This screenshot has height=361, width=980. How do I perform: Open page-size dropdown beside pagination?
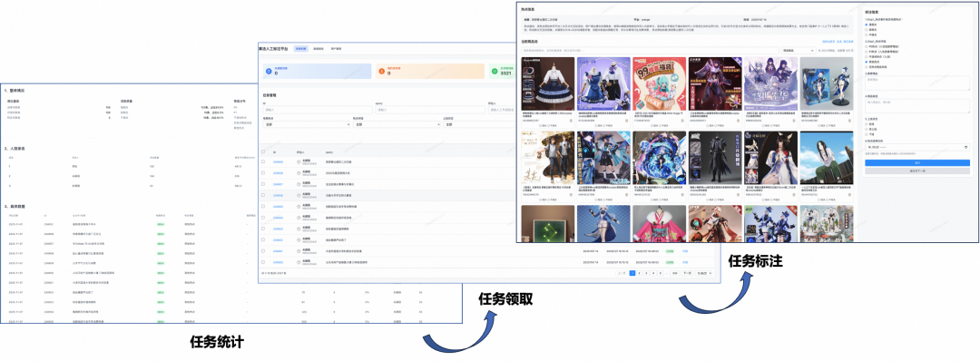click(705, 273)
